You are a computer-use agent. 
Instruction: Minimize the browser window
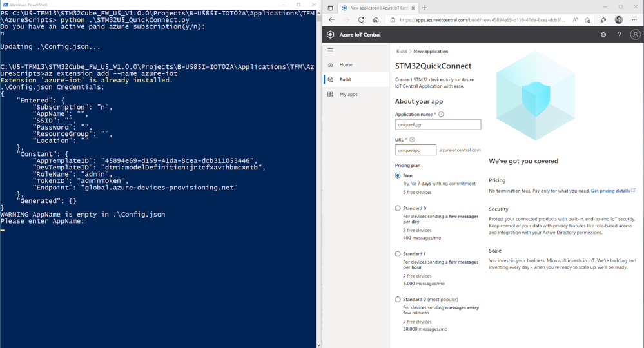click(x=605, y=7)
